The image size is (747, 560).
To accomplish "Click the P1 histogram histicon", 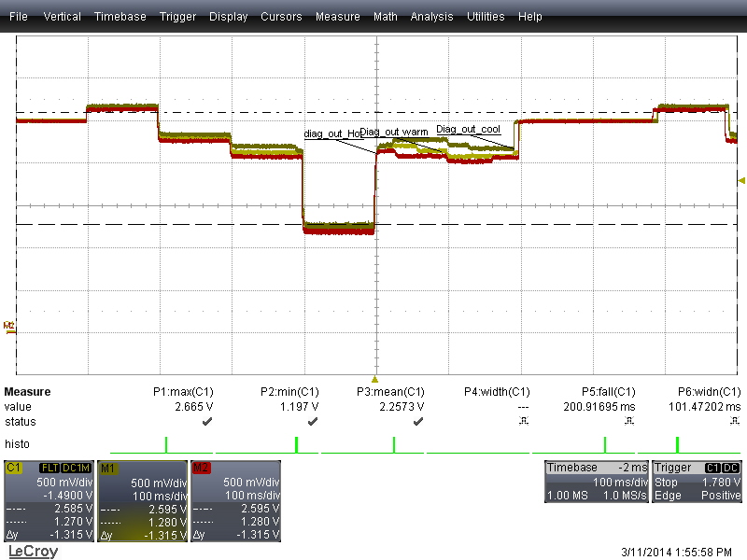I will pos(162,445).
